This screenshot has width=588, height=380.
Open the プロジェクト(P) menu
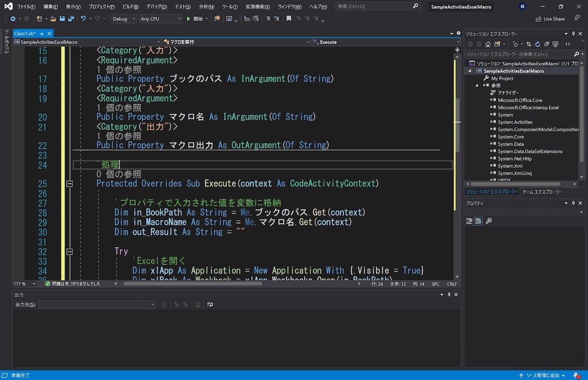102,6
